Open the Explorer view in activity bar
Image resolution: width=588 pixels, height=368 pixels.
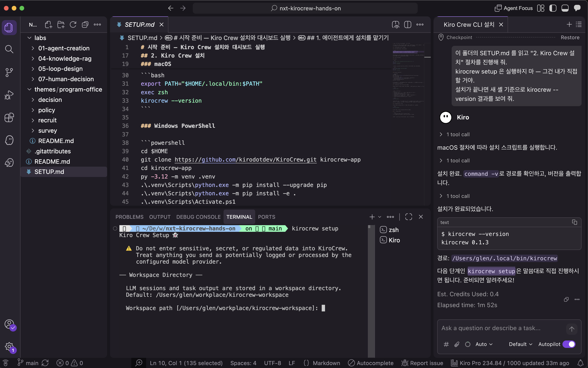point(9,27)
